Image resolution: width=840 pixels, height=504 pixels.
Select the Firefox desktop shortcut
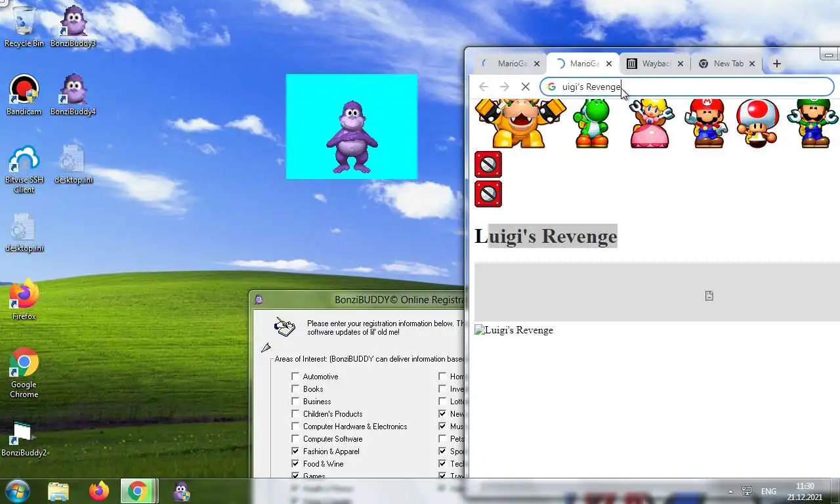point(24,299)
